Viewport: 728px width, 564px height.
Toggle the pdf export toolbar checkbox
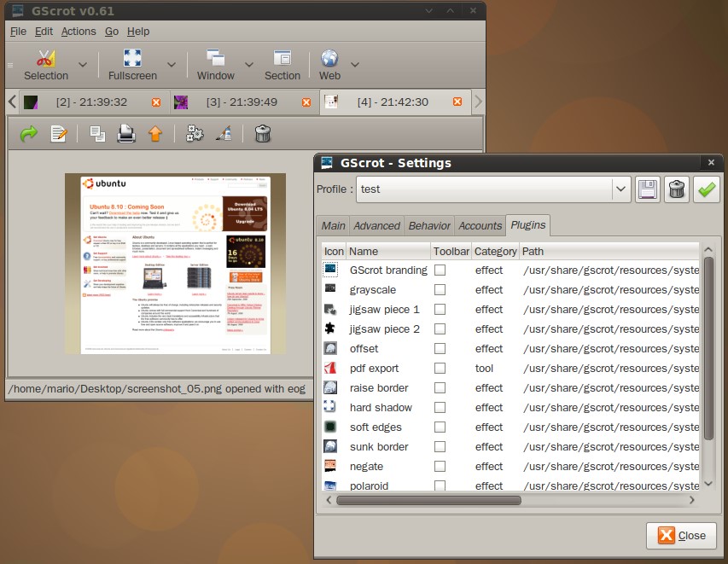click(440, 369)
